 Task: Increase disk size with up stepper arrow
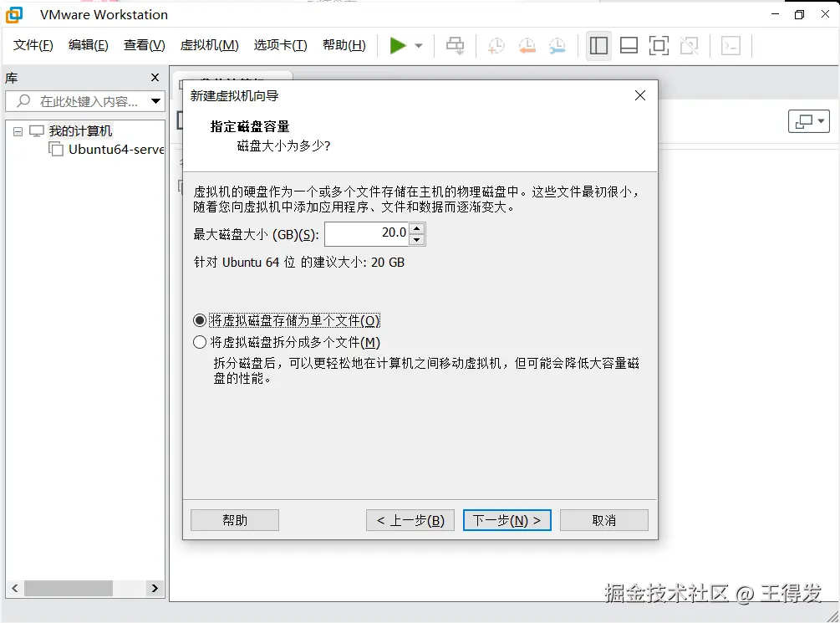tap(417, 228)
